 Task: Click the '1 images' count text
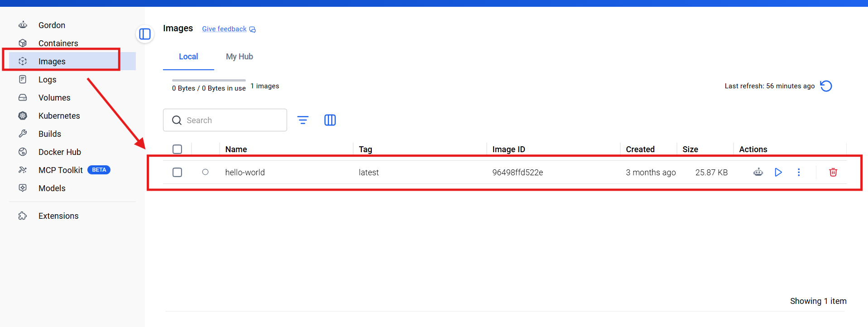(x=265, y=86)
